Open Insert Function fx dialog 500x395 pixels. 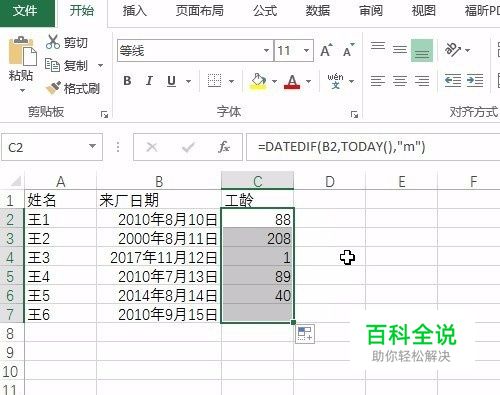click(x=224, y=147)
